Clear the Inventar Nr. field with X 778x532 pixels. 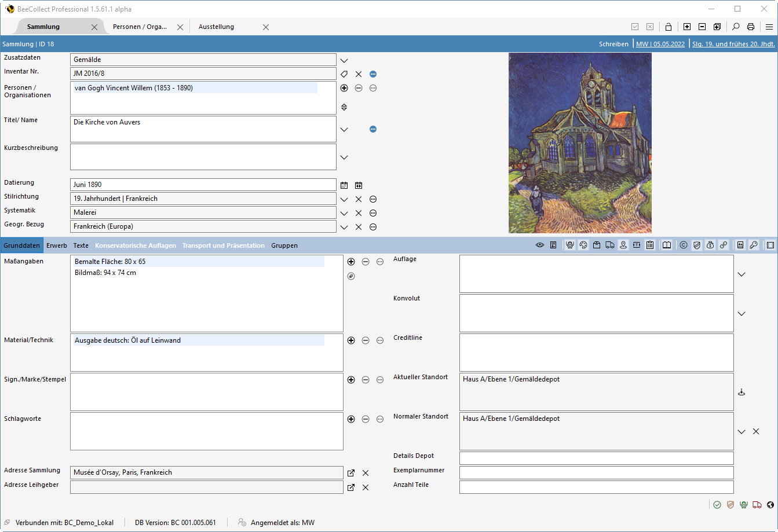(x=359, y=74)
